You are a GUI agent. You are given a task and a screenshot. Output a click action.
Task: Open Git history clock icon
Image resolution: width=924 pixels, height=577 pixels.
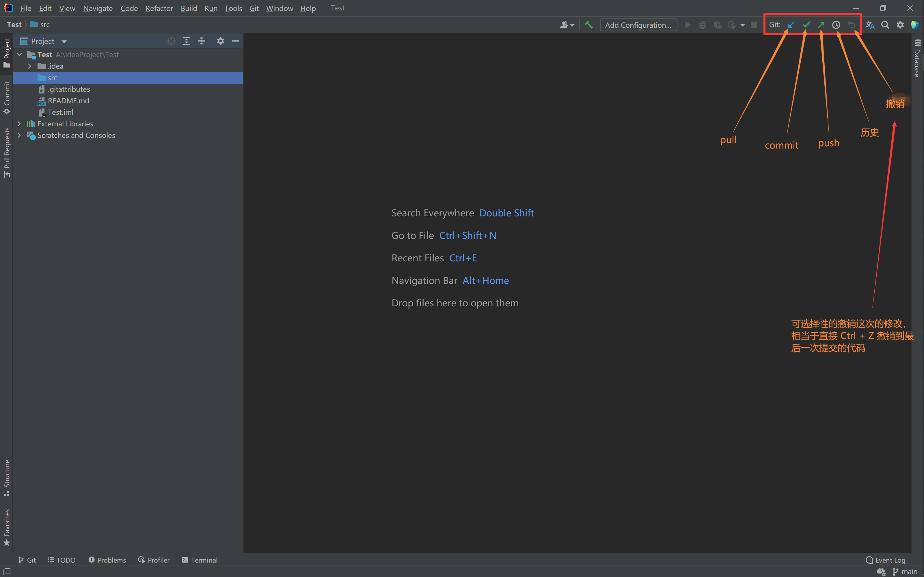(x=836, y=25)
